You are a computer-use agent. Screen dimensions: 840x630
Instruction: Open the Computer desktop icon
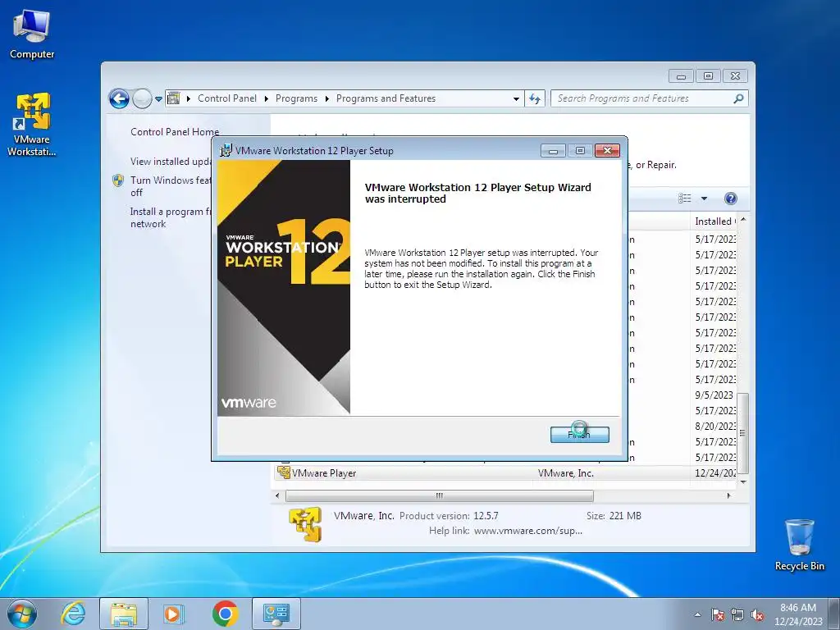coord(32,34)
